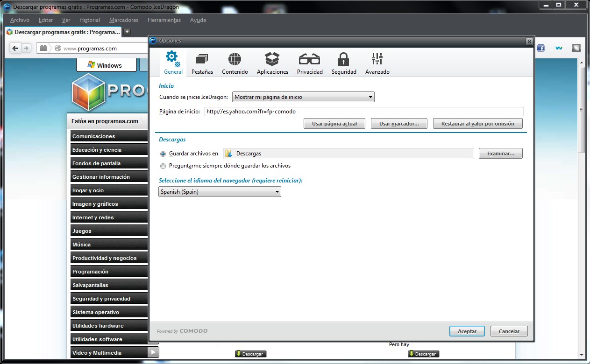Click the globe icon in the address bar
The image size is (590, 364).
[x=58, y=48]
